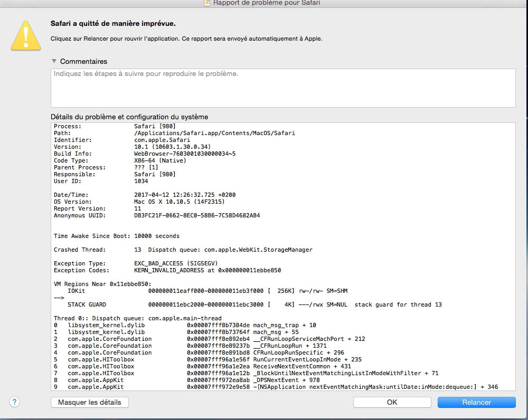Click the text "stack guard for thread 13"

click(398, 304)
